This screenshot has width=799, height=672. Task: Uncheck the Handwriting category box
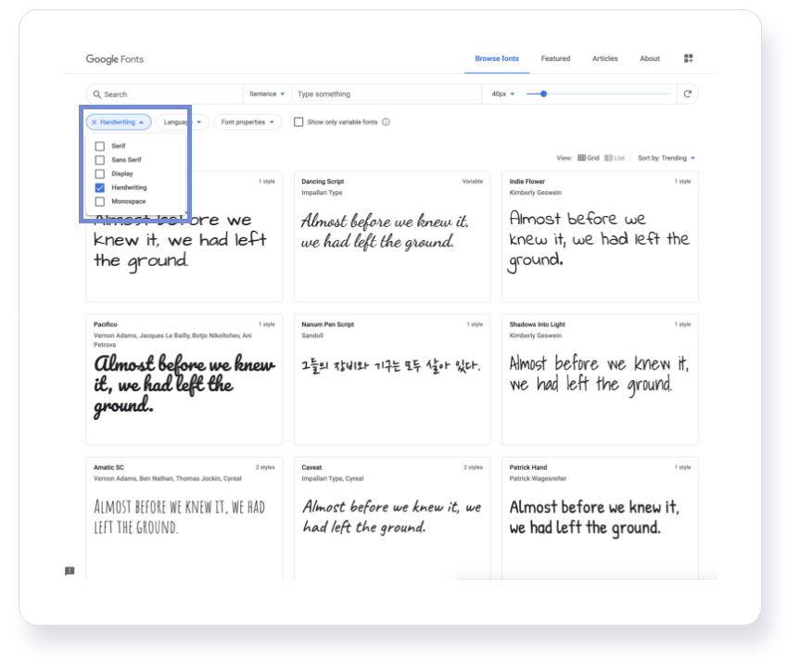(x=100, y=187)
